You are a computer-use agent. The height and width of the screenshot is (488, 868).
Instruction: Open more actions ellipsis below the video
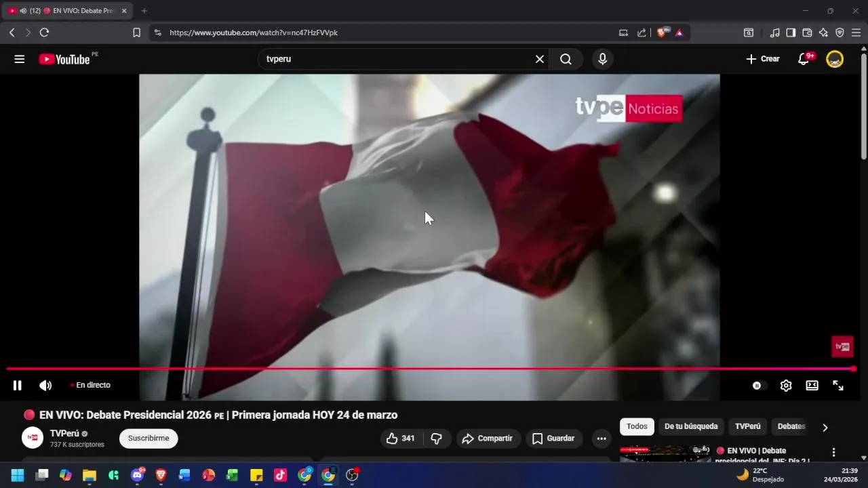coord(601,439)
